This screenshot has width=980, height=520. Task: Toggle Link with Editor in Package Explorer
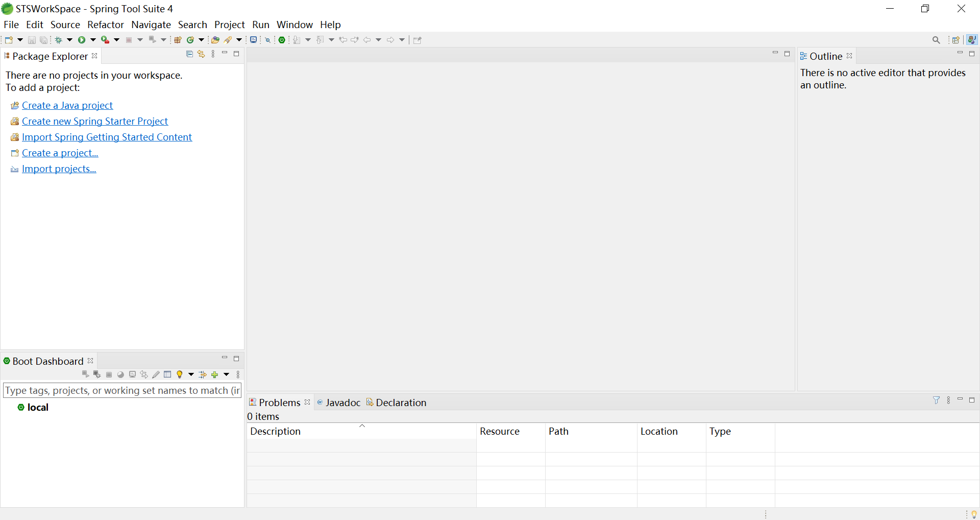pos(201,54)
